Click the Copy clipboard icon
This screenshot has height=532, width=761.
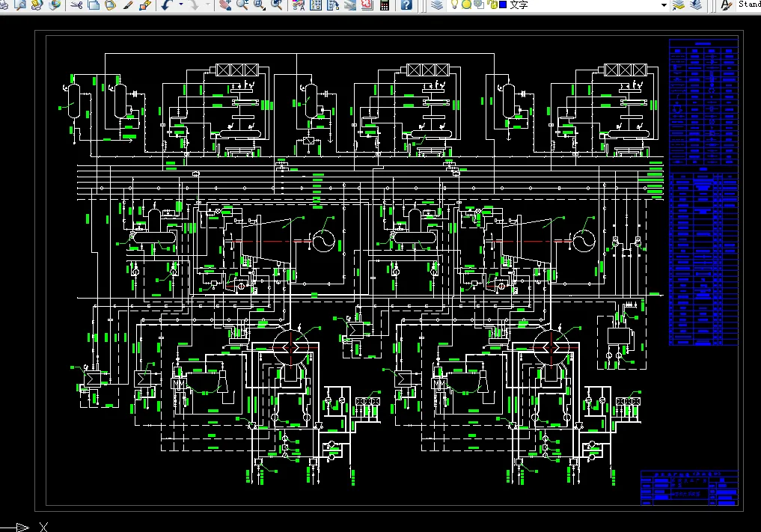(x=94, y=4)
